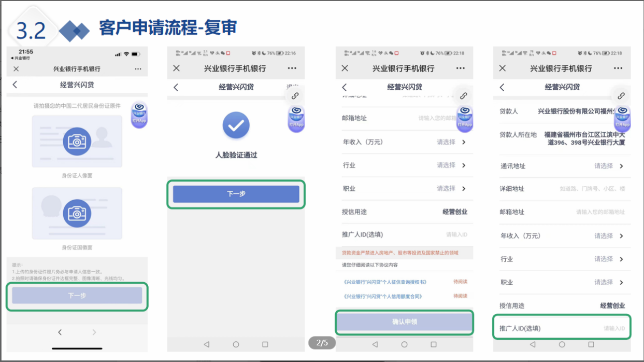Click 贷款人所在地 address text
This screenshot has height=362, width=644.
(x=585, y=138)
